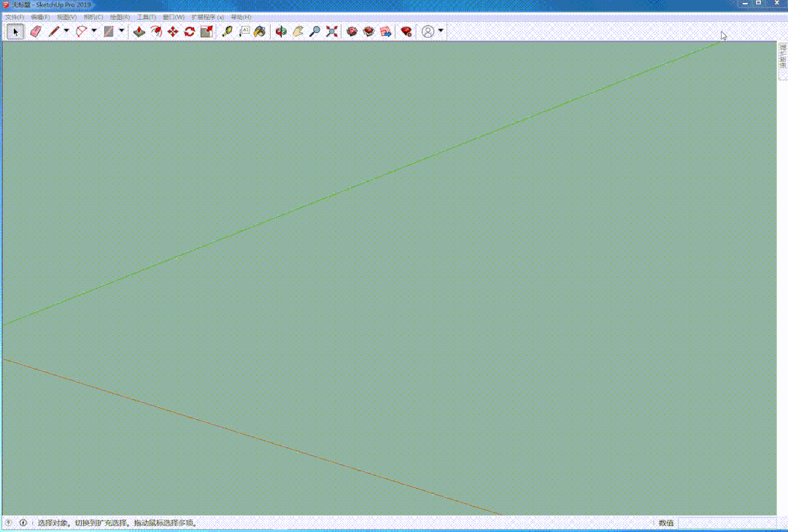Select the Line pencil tool
Screen dimensions: 788x532
[53, 31]
